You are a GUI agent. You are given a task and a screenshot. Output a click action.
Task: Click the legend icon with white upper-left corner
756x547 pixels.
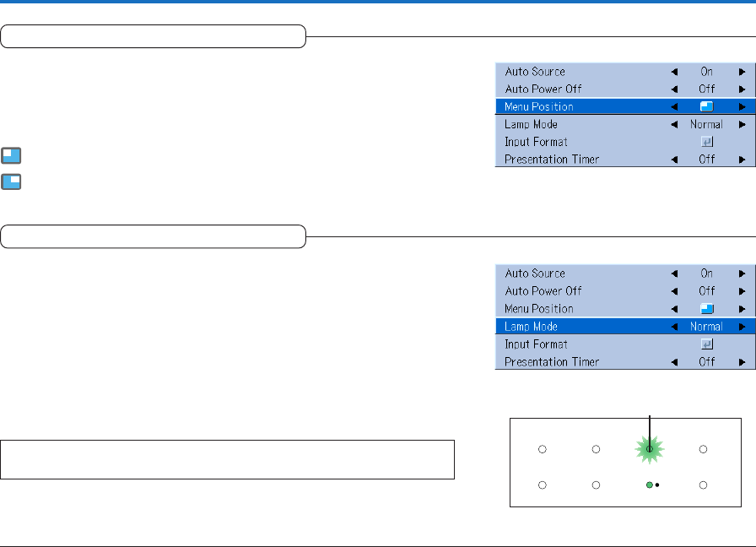click(x=11, y=155)
